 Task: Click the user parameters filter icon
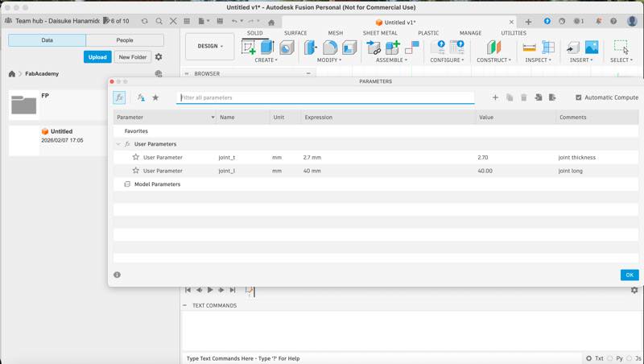coord(141,97)
